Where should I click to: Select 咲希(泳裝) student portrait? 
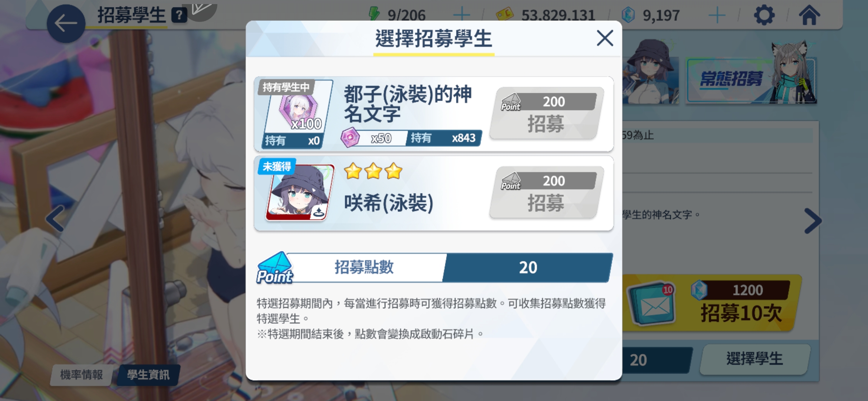[x=300, y=193]
